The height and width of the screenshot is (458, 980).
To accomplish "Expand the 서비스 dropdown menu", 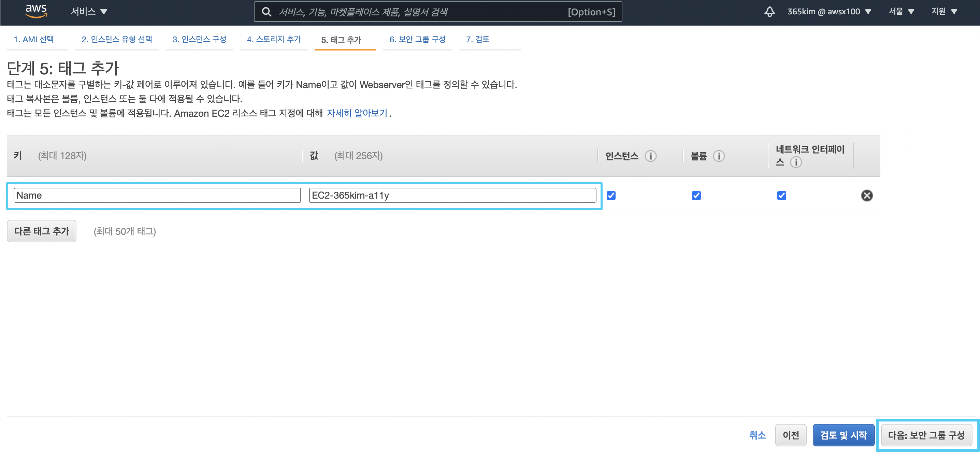I will [89, 11].
